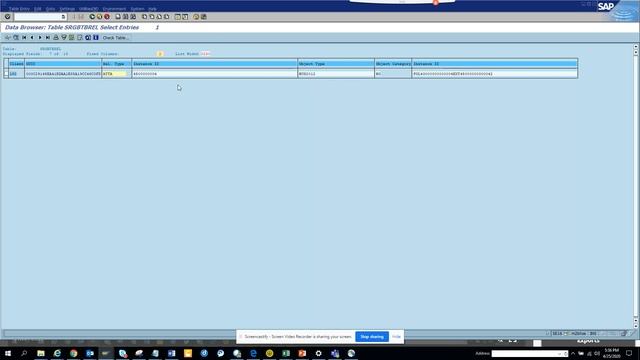Jump to last entry in the application toolbar
The width and height of the screenshot is (640, 360).
tap(47, 38)
